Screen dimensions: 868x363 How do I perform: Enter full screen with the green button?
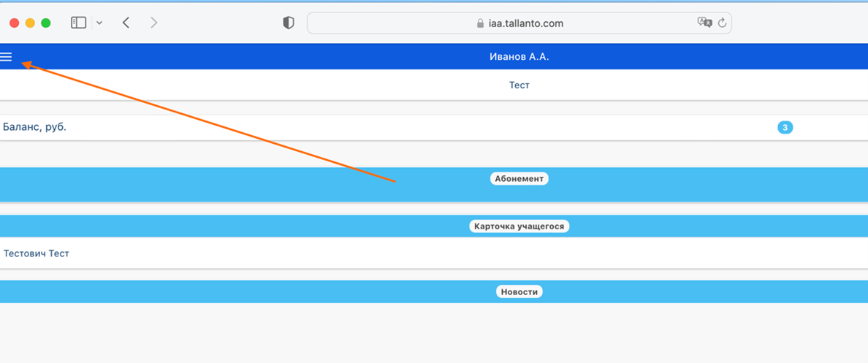tap(46, 23)
